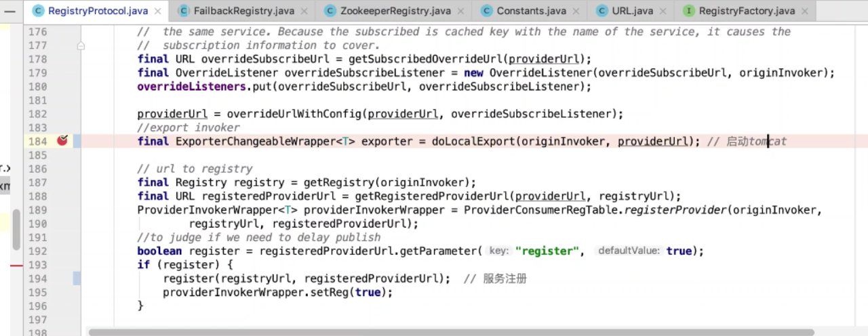Screen dimensions: 868x336
Task: Click the class icon on RegistryProtocol.java tab
Action: (38, 11)
